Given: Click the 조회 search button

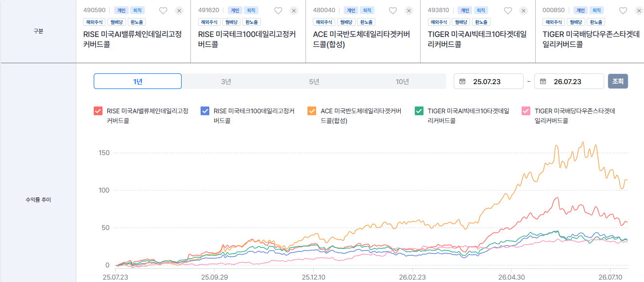Looking at the screenshot, I should click(618, 81).
